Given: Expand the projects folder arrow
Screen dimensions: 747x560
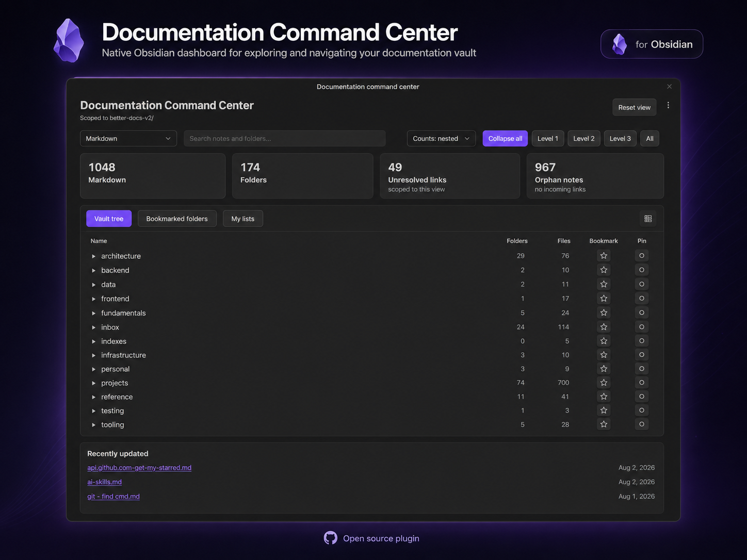Looking at the screenshot, I should pos(93,383).
